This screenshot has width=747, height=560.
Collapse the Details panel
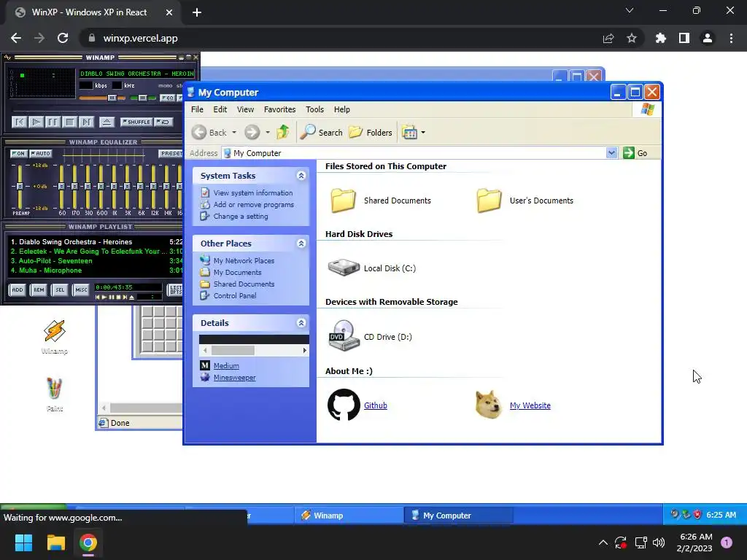pos(301,323)
